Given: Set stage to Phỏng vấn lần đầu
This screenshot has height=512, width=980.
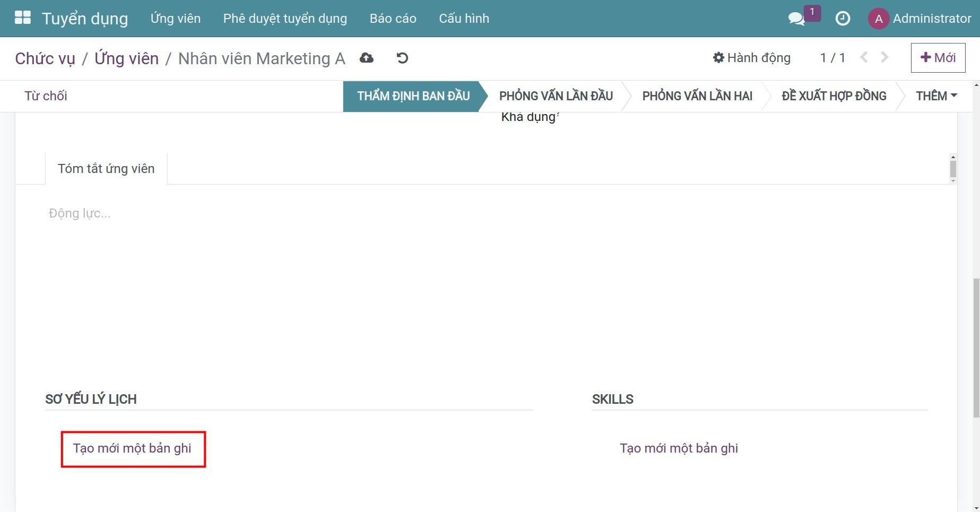Looking at the screenshot, I should coord(556,96).
